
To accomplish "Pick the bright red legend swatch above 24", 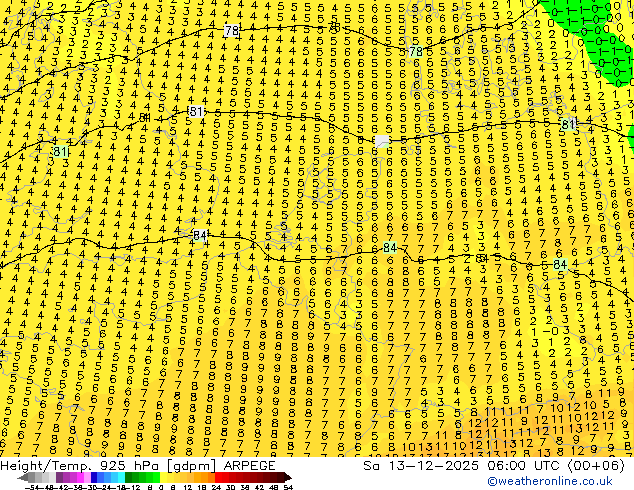I will [x=218, y=477].
